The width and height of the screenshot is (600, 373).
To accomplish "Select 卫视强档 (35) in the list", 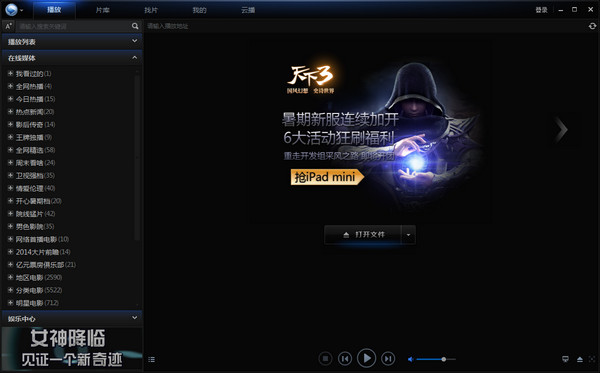I will tap(35, 175).
